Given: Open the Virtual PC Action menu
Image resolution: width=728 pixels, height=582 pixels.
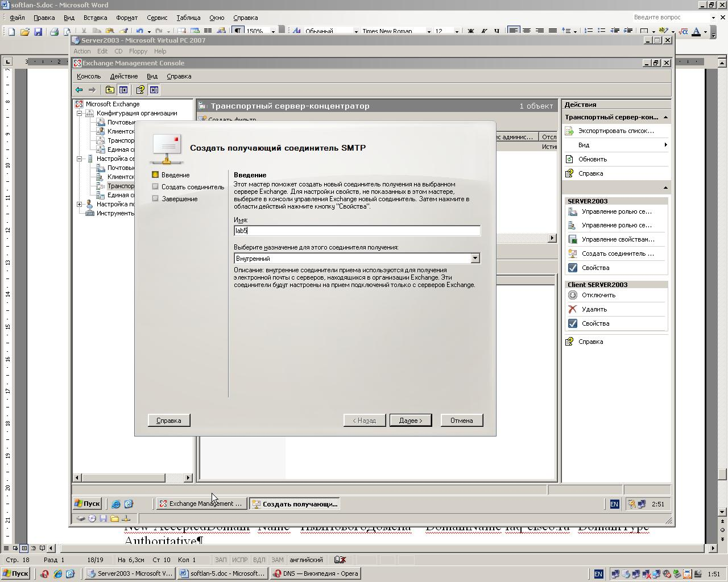Looking at the screenshot, I should coord(82,51).
